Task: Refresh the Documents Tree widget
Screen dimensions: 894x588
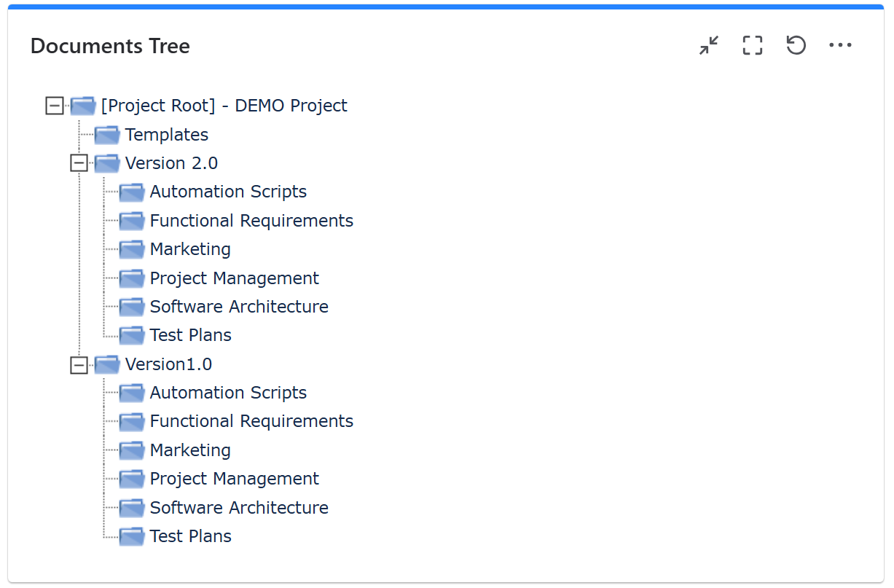Action: coord(796,46)
